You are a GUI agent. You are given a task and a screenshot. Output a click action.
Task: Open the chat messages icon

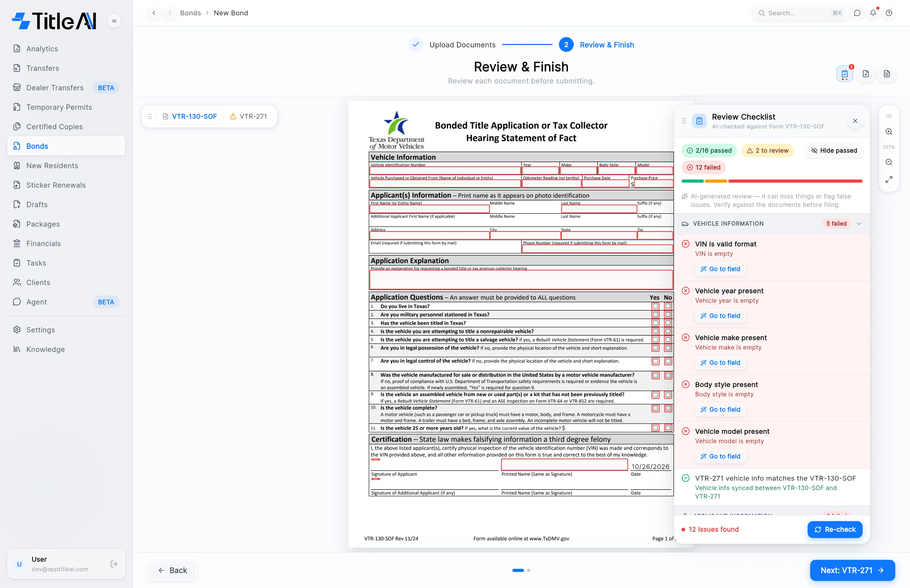(x=857, y=13)
